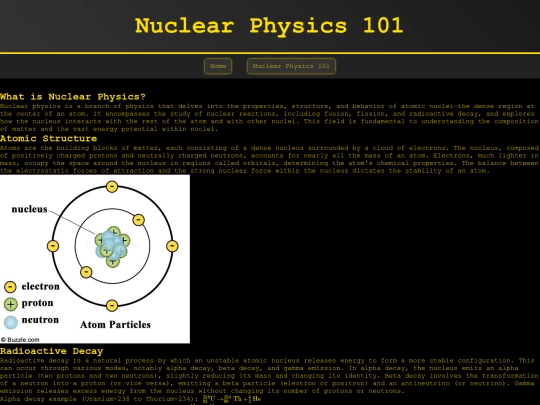
Task: Click the 'electron' legend label
Action: click(41, 286)
